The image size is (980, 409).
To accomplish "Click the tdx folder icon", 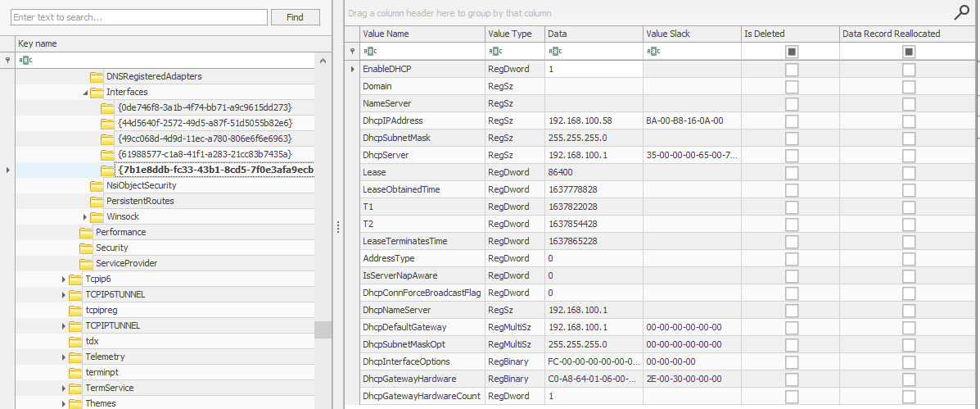I will (x=75, y=342).
